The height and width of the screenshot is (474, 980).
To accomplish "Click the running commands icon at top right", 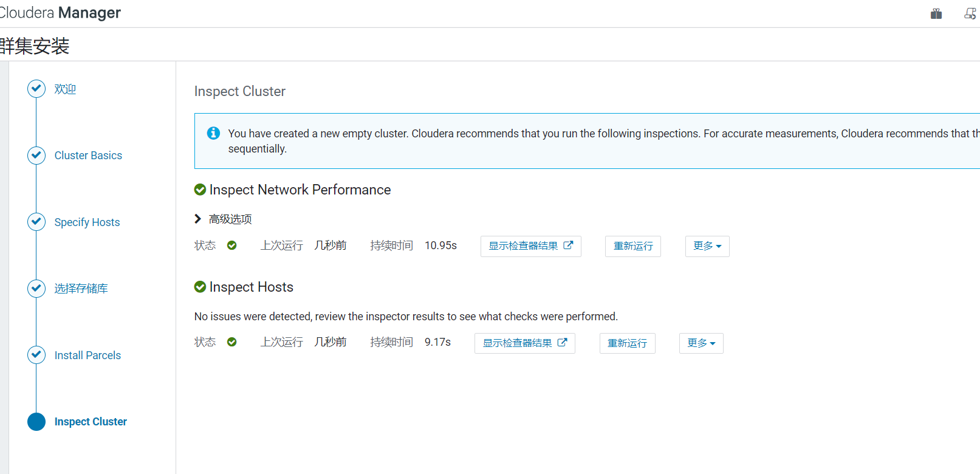I will pos(970,13).
